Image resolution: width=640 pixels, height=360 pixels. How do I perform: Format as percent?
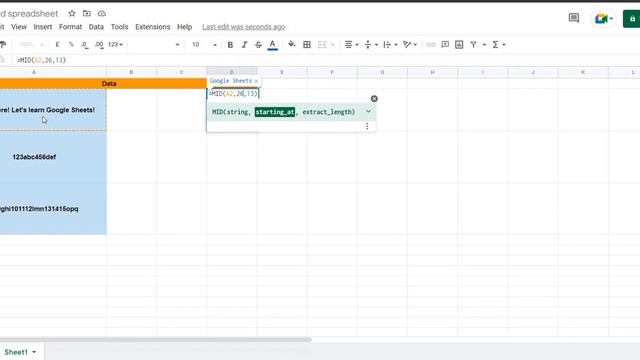(71, 44)
